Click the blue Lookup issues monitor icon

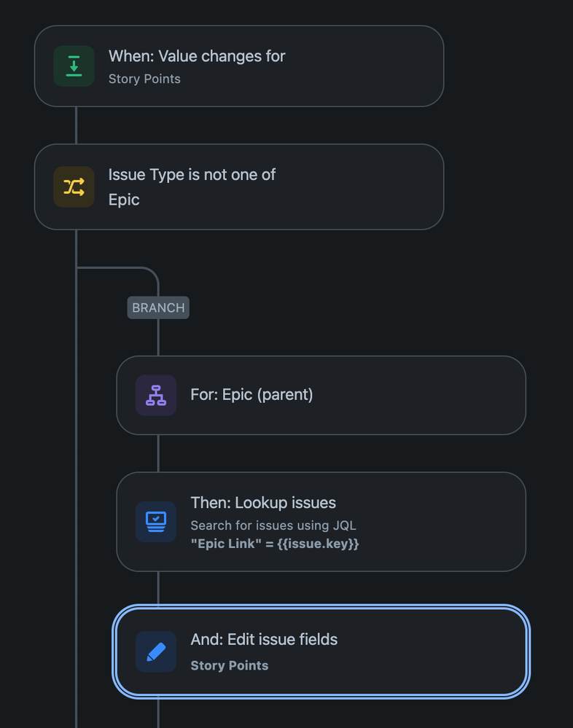coord(156,522)
